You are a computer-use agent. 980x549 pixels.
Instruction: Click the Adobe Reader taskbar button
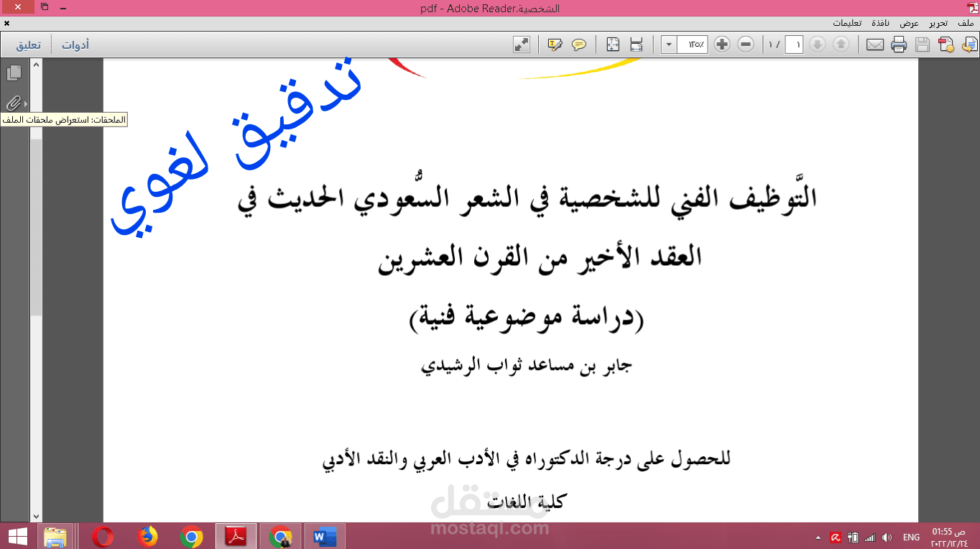click(x=236, y=536)
